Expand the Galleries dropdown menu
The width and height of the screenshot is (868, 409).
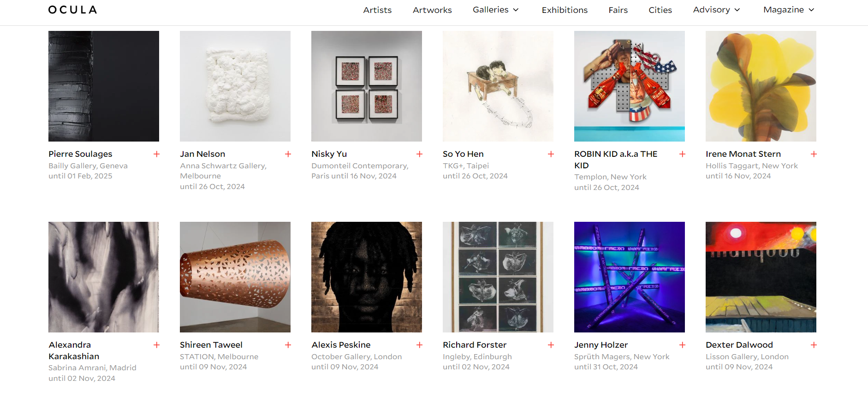[496, 10]
